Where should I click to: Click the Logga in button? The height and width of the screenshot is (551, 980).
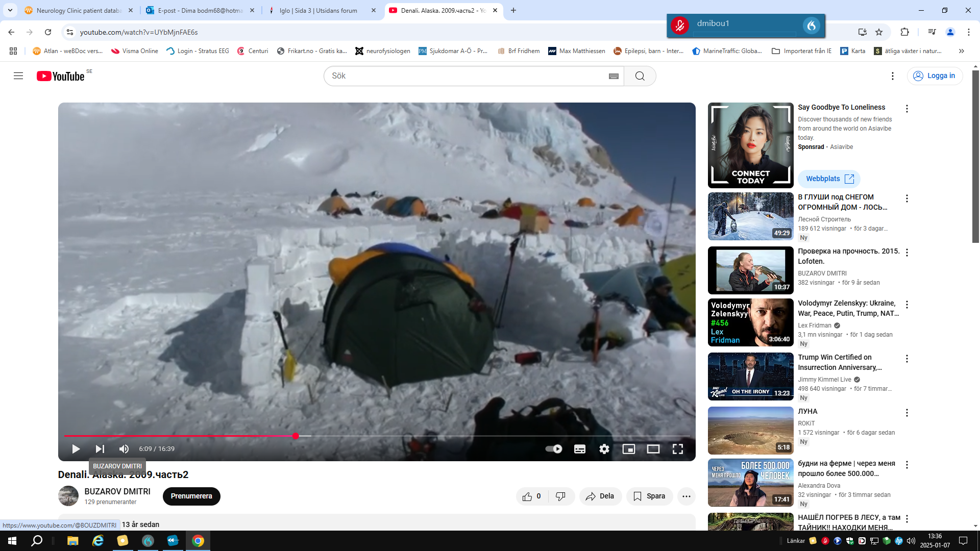click(x=935, y=76)
